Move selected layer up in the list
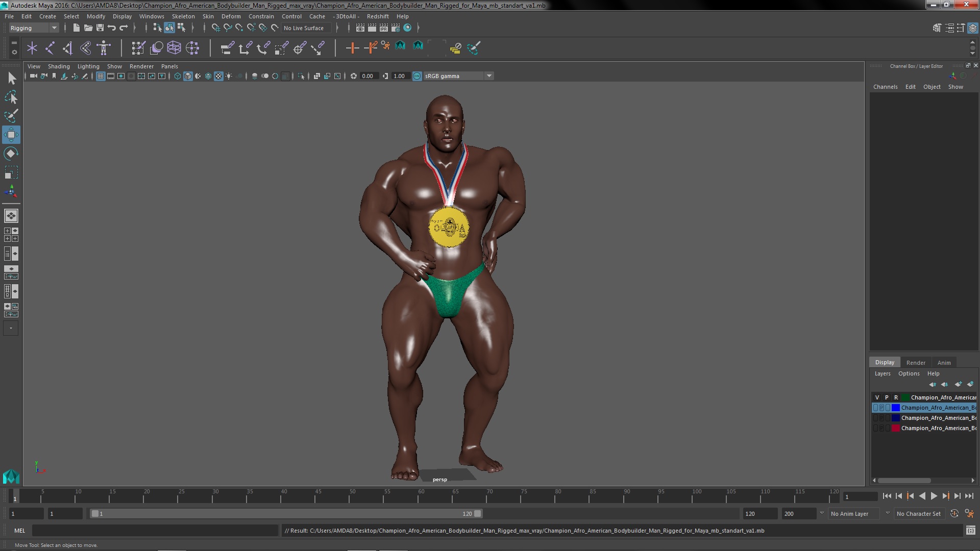 click(x=933, y=384)
